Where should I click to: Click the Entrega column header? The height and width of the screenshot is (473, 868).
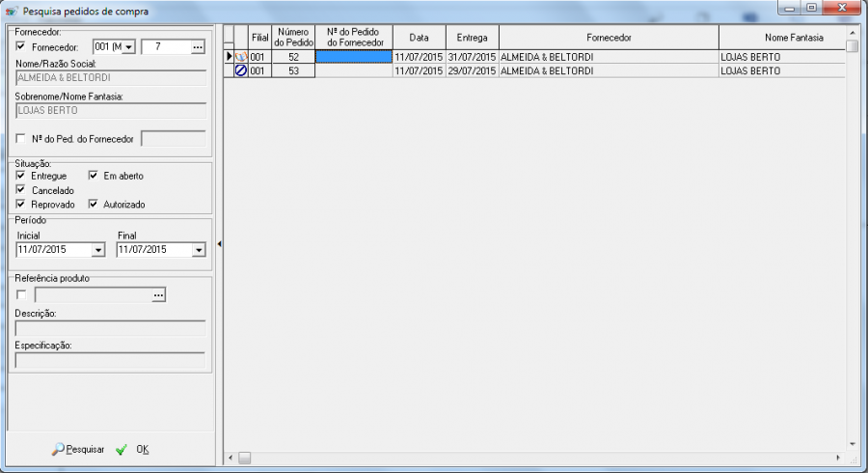pos(472,37)
